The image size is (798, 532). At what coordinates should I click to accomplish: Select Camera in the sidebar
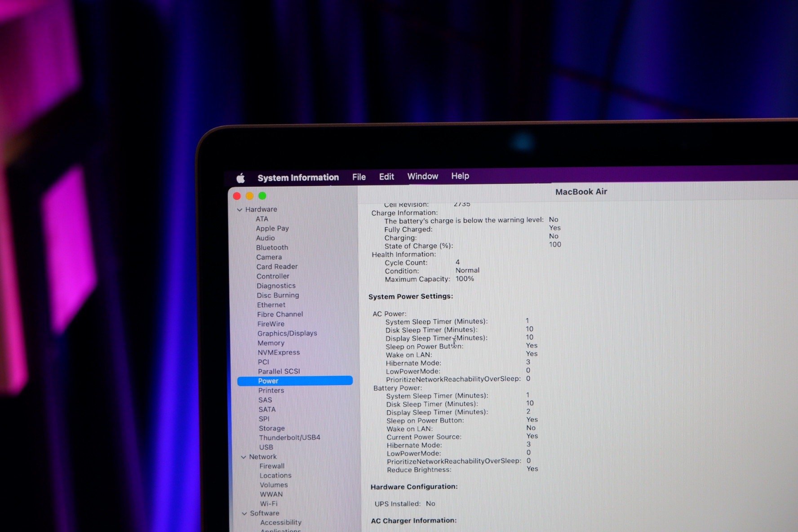coord(269,257)
